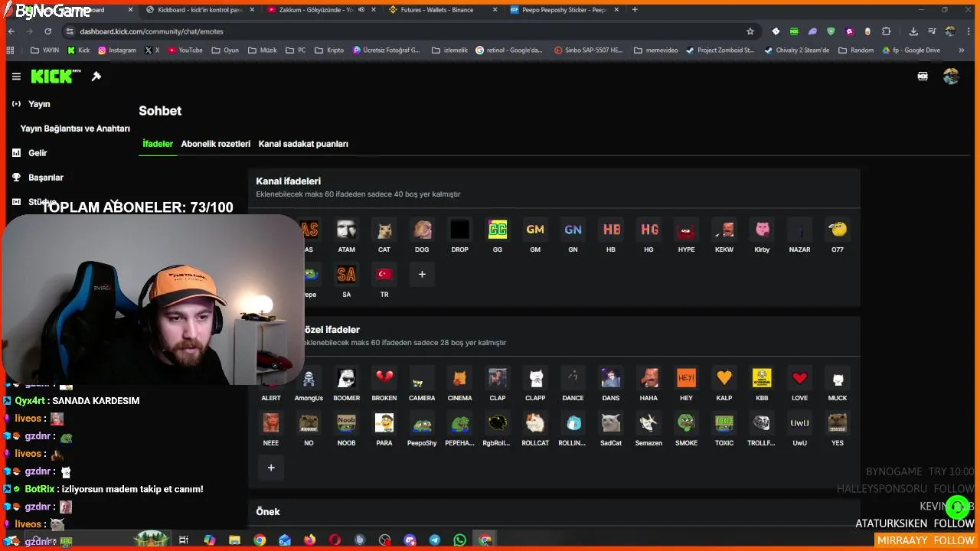Expand the Kripto bookmarks folder
This screenshot has width=980, height=551.
pyautogui.click(x=329, y=51)
